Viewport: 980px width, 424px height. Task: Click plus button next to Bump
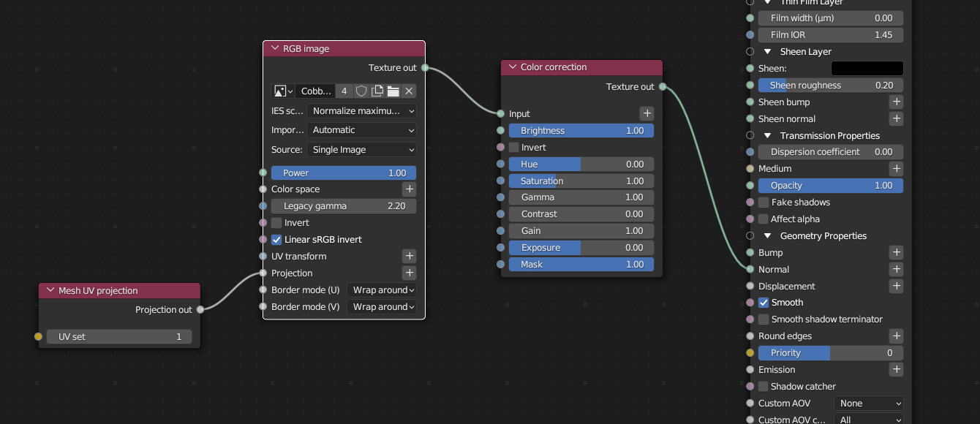(x=896, y=253)
